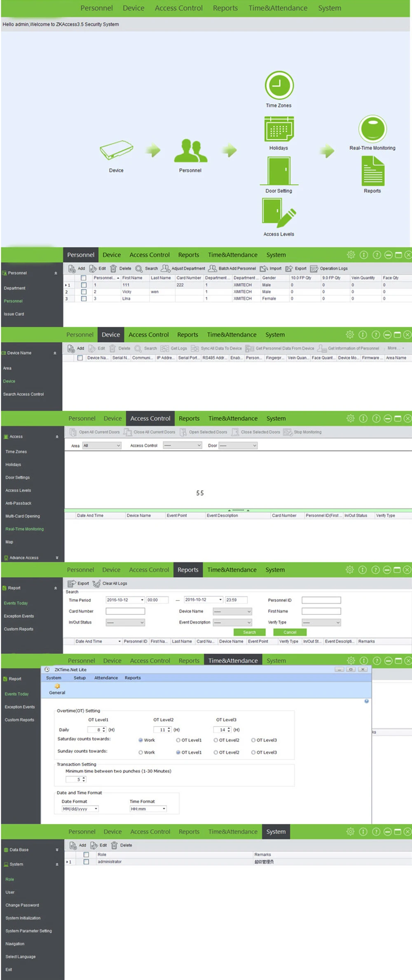This screenshot has height=980, width=412.
Task: Open the Access Levels door-and-pen icon
Action: pos(279,213)
